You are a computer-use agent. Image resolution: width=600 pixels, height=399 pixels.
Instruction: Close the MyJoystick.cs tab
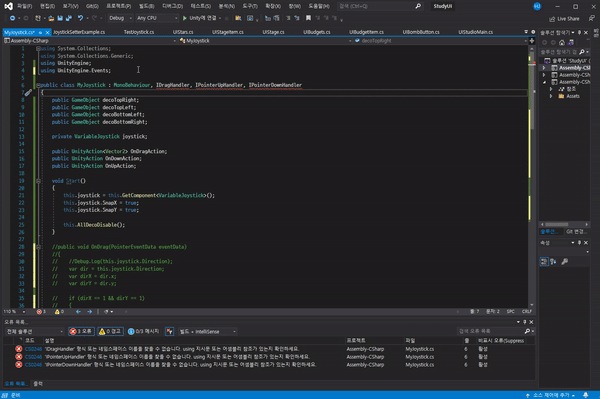(47, 33)
